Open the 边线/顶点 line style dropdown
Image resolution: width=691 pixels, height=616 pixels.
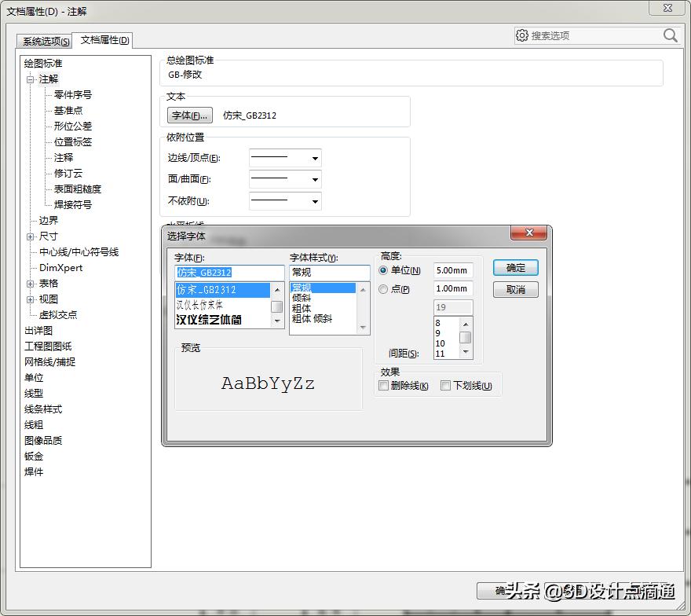point(316,157)
